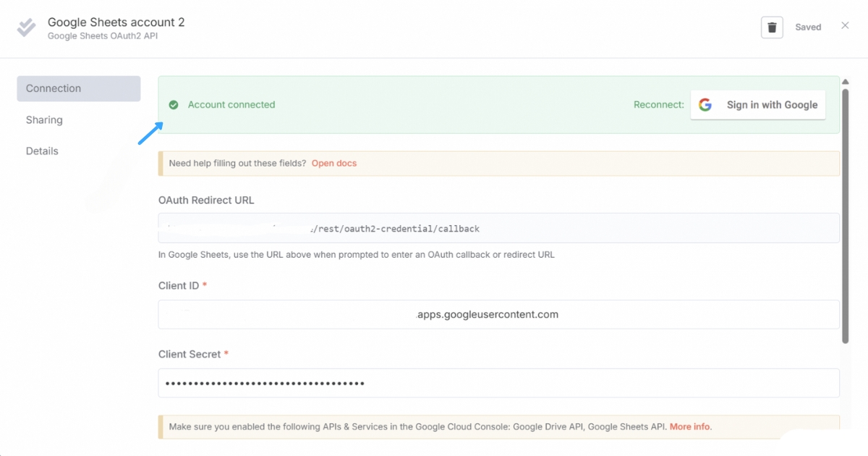
Task: Click the More info link about required APIs
Action: pyautogui.click(x=689, y=426)
